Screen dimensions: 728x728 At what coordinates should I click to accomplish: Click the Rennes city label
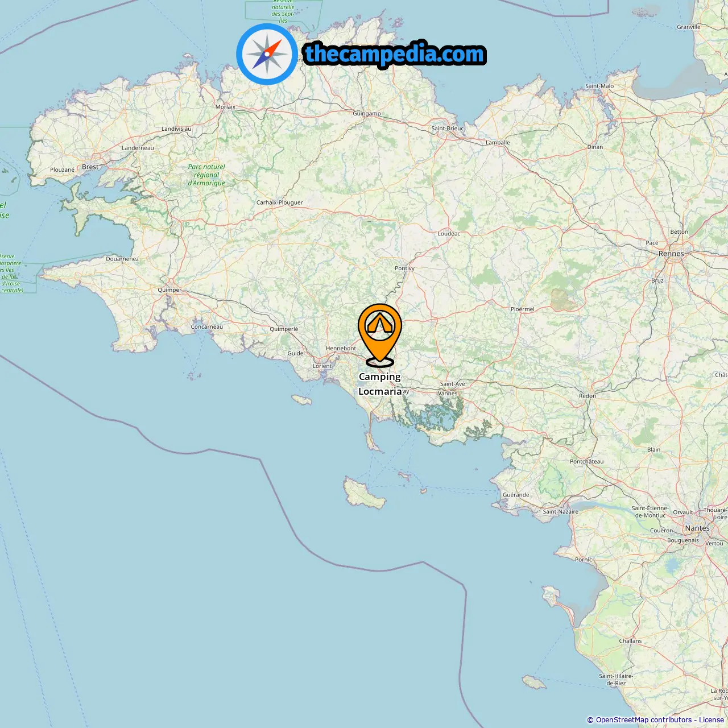pos(671,254)
